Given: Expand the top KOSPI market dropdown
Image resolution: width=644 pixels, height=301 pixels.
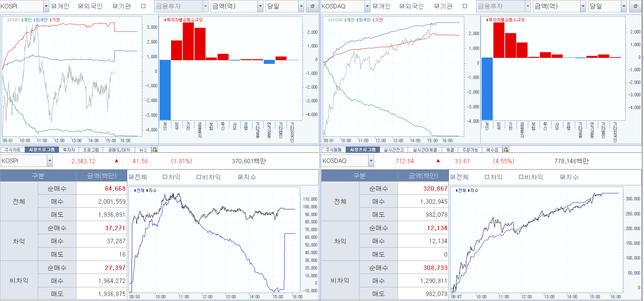Looking at the screenshot, I should [46, 6].
